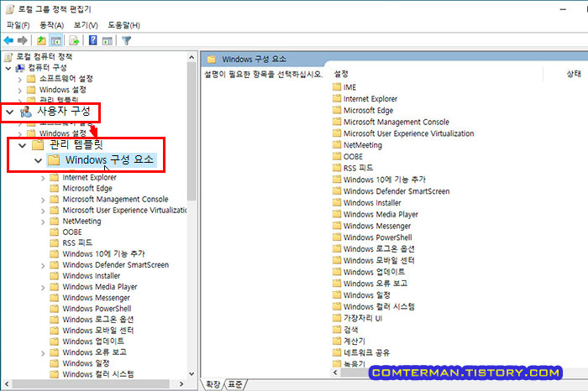Minimize the 로컬 그룹 정책 편집기 window
The width and height of the screenshot is (588, 391).
pyautogui.click(x=563, y=9)
